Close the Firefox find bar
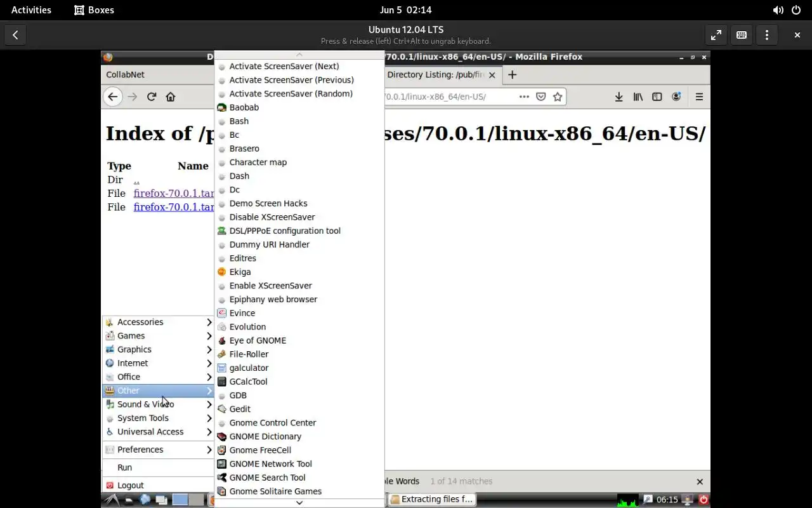 [x=700, y=482]
